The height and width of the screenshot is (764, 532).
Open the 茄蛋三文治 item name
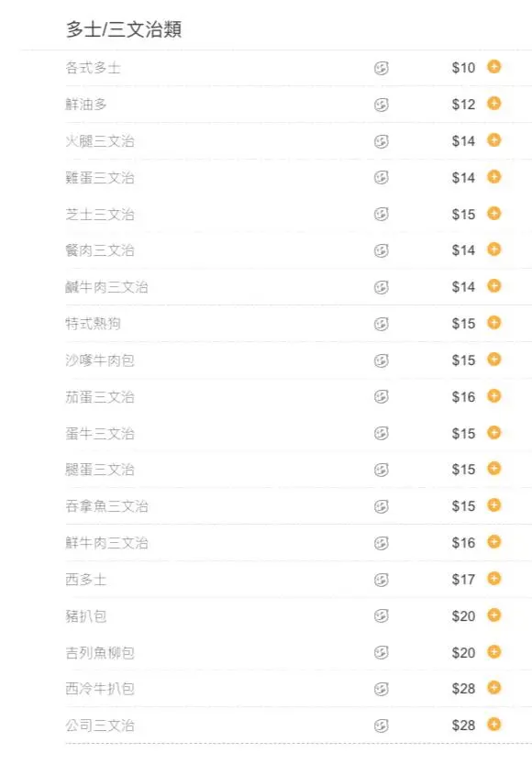point(100,396)
